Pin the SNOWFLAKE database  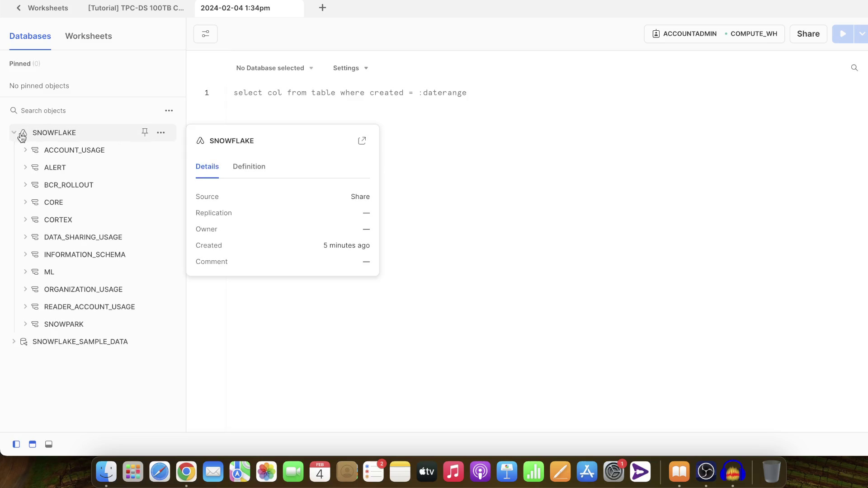click(145, 132)
